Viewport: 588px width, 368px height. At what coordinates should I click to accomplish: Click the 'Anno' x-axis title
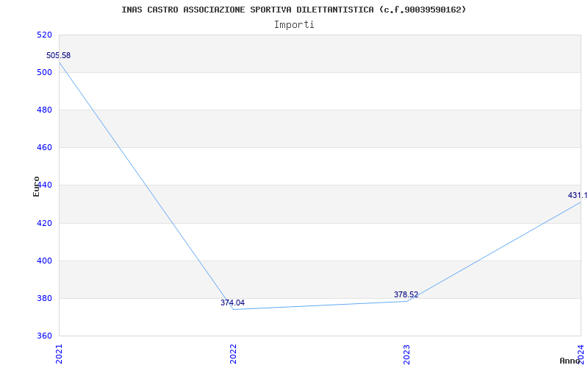[x=570, y=361]
